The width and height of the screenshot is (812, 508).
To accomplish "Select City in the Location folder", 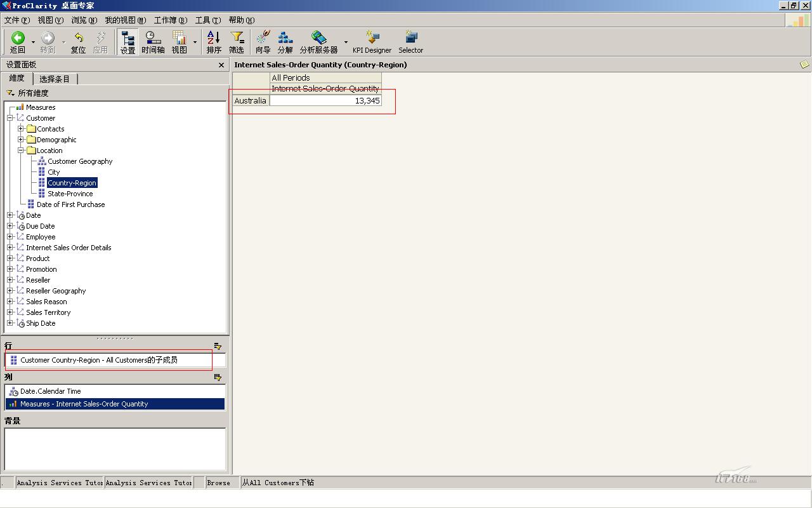I will coord(54,172).
